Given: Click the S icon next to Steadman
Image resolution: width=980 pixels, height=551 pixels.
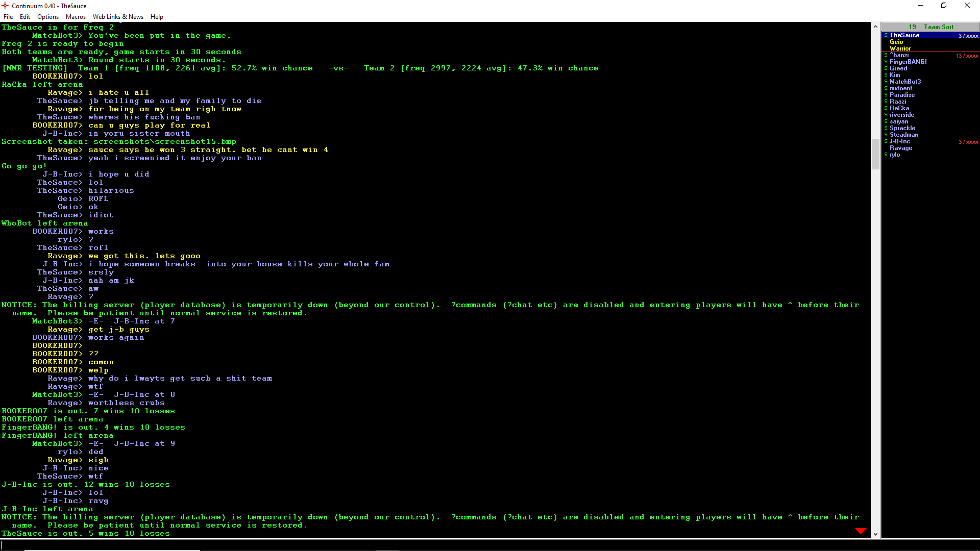Looking at the screenshot, I should point(886,135).
